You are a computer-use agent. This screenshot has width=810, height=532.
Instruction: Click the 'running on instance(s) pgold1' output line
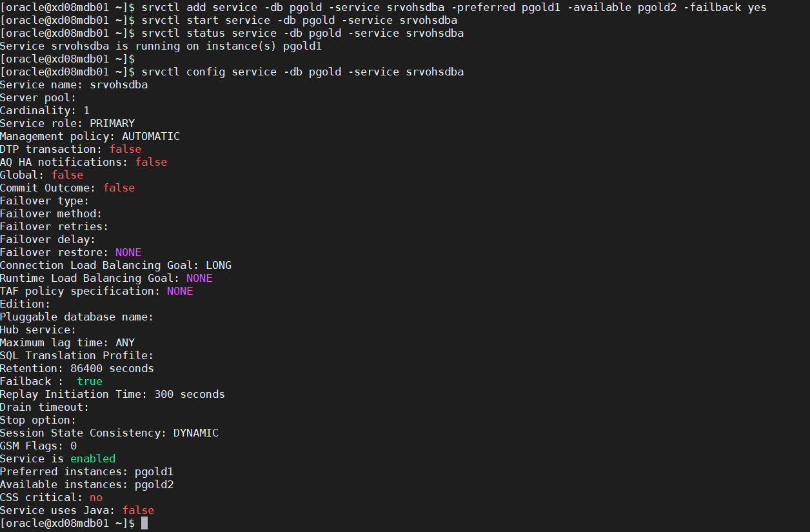161,46
